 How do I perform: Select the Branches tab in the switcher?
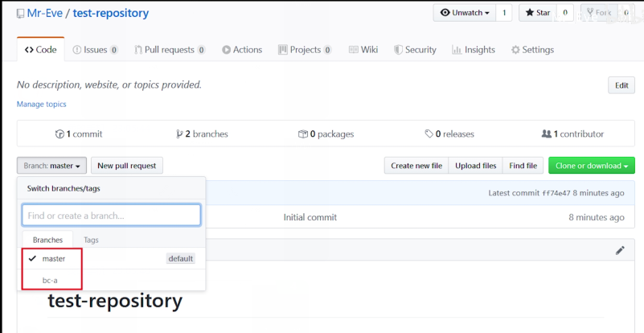[47, 240]
